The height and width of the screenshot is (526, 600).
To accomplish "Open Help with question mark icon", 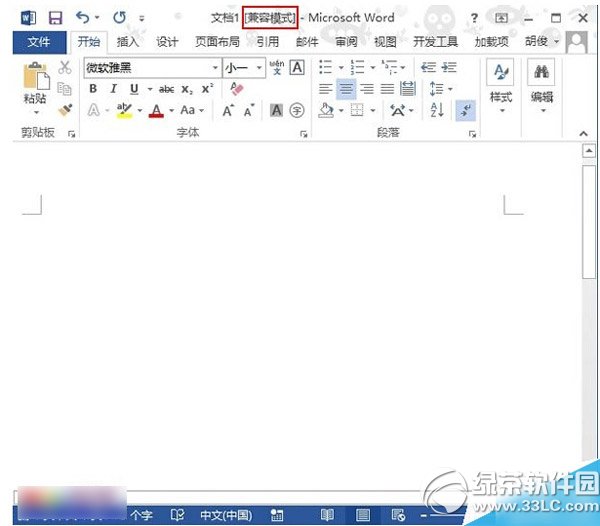I will [474, 18].
